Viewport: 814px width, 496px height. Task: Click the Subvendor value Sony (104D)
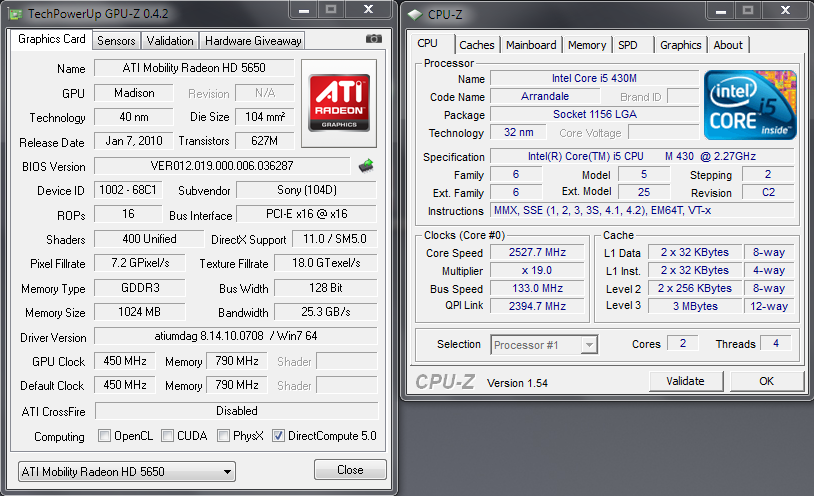307,190
